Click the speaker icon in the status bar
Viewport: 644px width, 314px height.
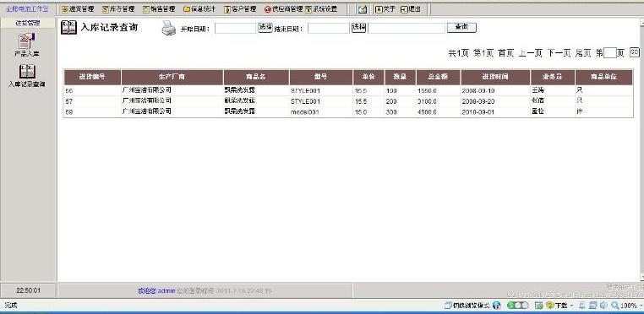pos(603,305)
